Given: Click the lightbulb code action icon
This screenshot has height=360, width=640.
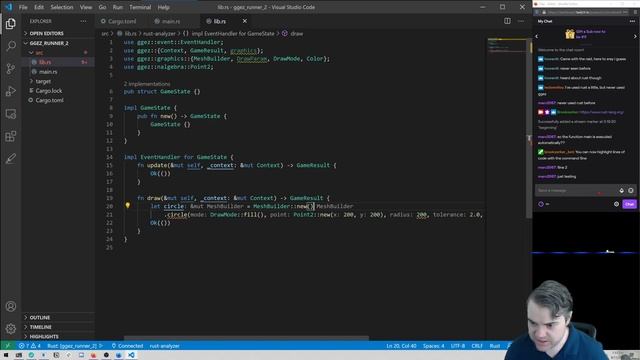Looking at the screenshot, I should point(127,205).
